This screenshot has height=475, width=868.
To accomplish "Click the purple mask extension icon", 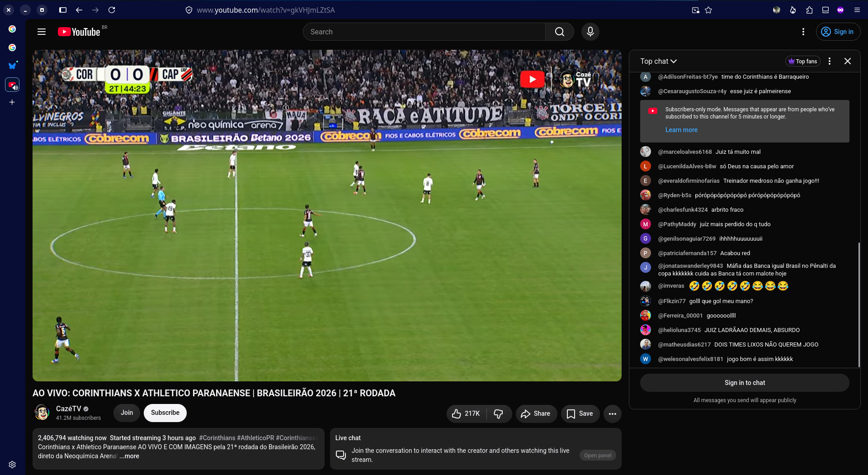I will click(840, 10).
